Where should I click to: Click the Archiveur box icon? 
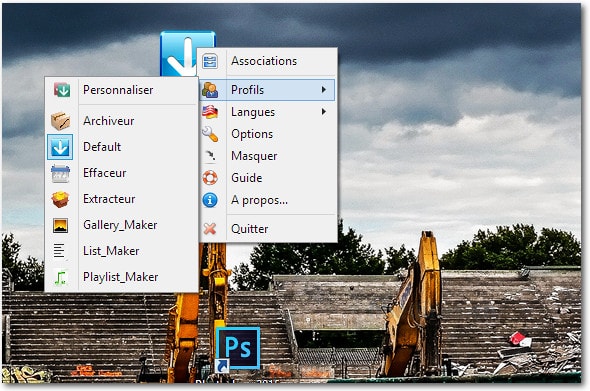tap(61, 121)
